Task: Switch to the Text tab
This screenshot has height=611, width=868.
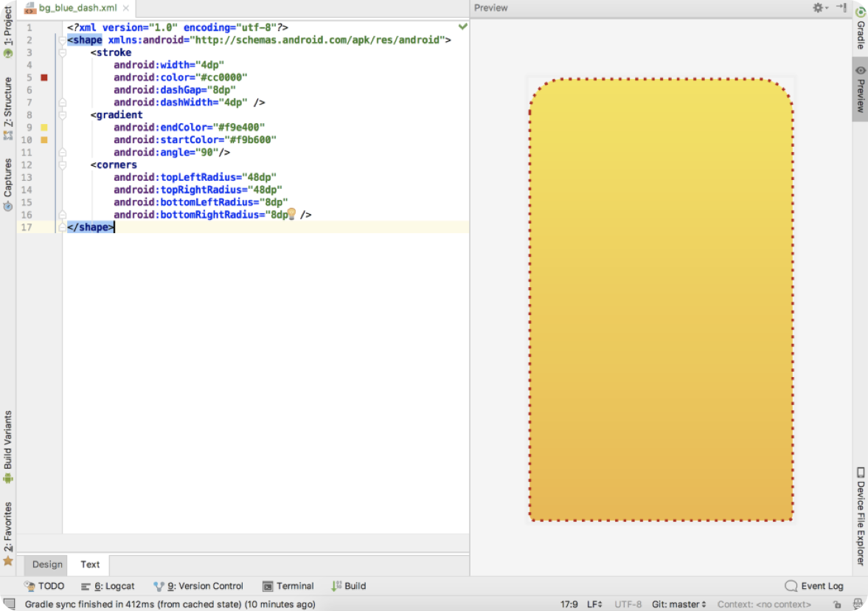Action: tap(90, 565)
